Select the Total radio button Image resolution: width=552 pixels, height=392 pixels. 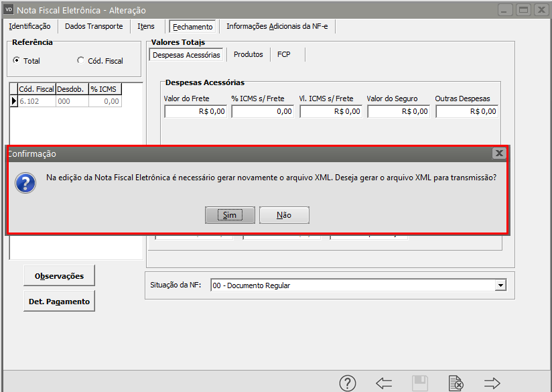click(x=16, y=60)
